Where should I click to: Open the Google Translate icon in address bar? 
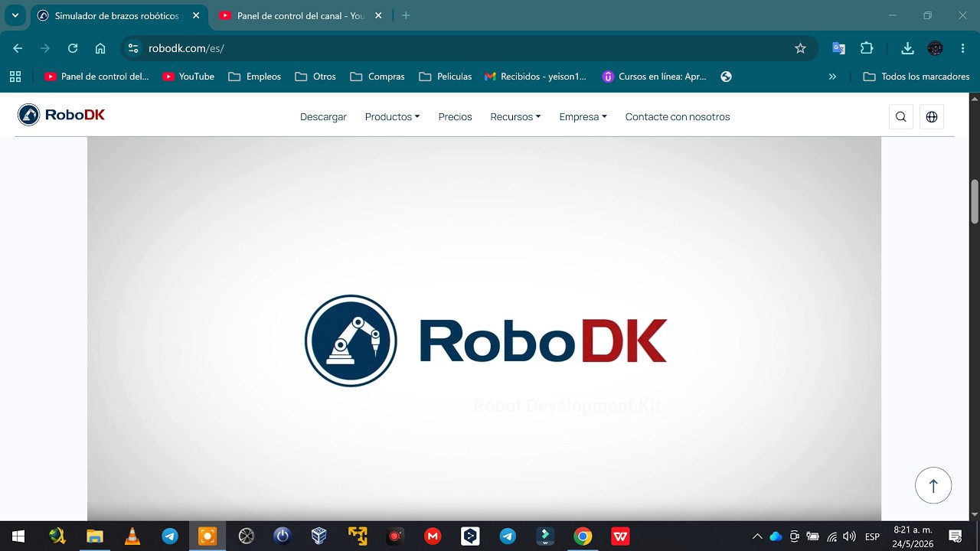(839, 48)
